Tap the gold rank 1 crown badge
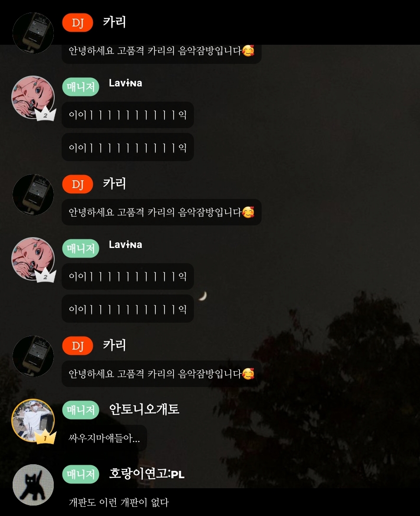 click(x=46, y=437)
